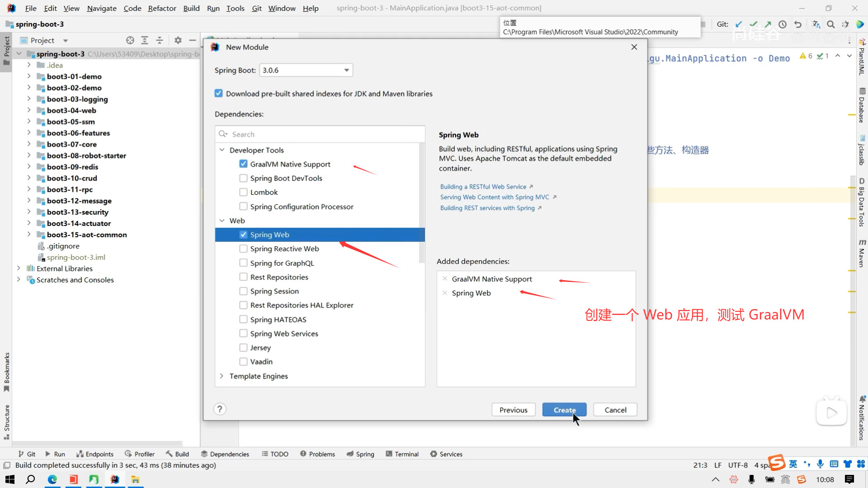
Task: Remove Spring Web from added dependencies
Action: 445,293
